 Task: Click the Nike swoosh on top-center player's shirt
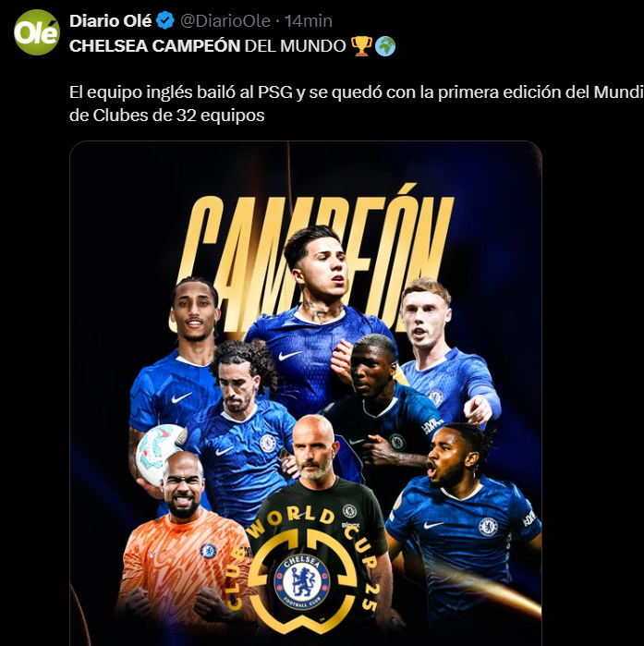(x=289, y=355)
